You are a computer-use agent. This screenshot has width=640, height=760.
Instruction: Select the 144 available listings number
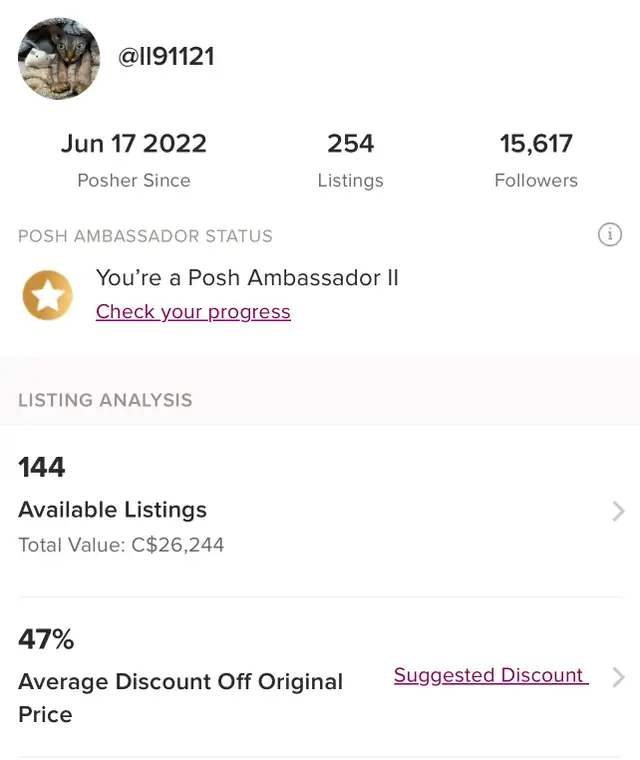pyautogui.click(x=42, y=467)
